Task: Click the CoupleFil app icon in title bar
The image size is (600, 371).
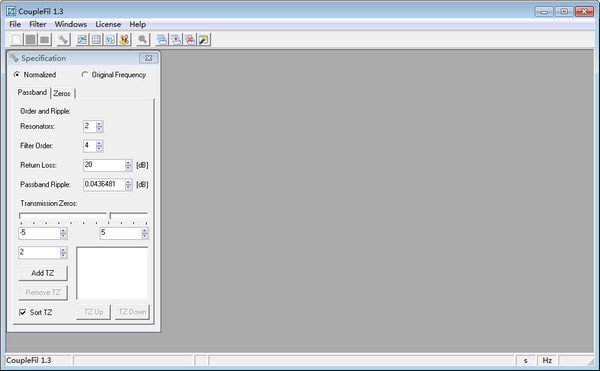Action: [11, 11]
